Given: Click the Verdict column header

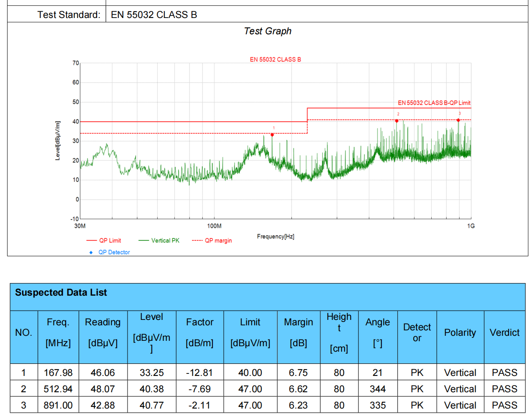Looking at the screenshot, I should point(504,333).
